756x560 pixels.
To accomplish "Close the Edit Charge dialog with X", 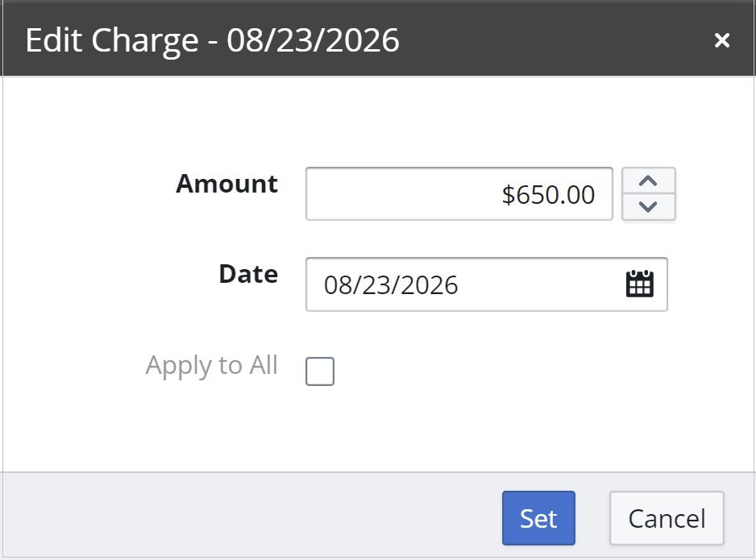I will click(x=722, y=40).
